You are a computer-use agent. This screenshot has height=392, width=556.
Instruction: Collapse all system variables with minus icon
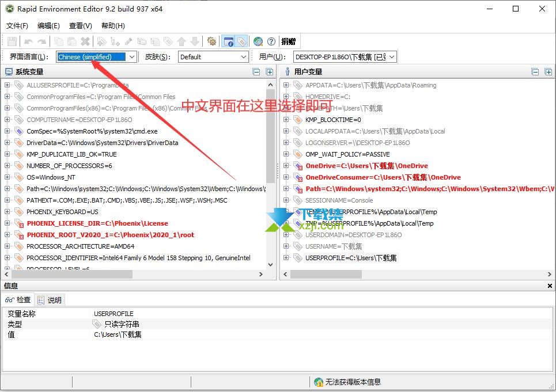(x=256, y=72)
